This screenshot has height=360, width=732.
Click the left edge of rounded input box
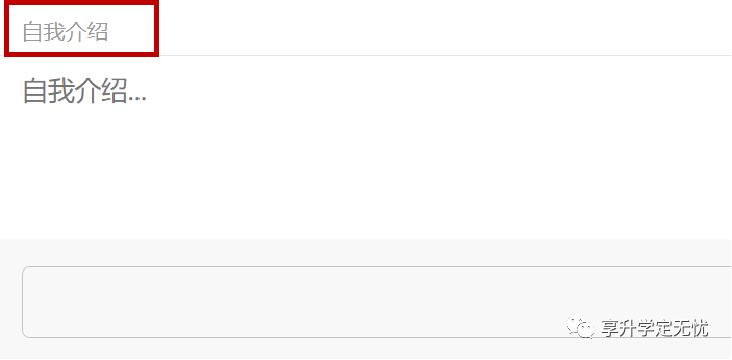(23, 302)
